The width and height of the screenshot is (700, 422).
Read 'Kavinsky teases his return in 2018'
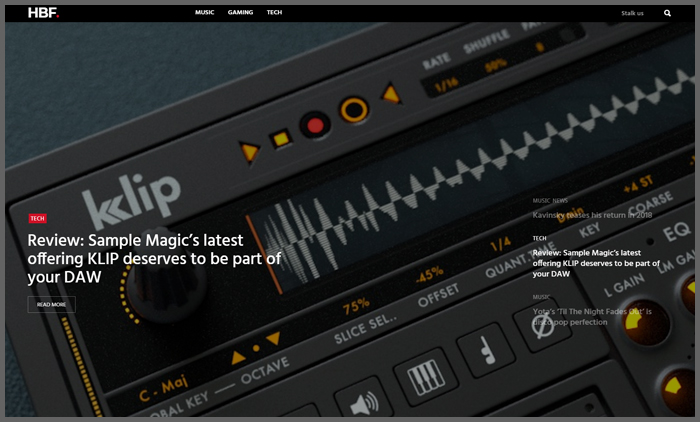pos(592,215)
